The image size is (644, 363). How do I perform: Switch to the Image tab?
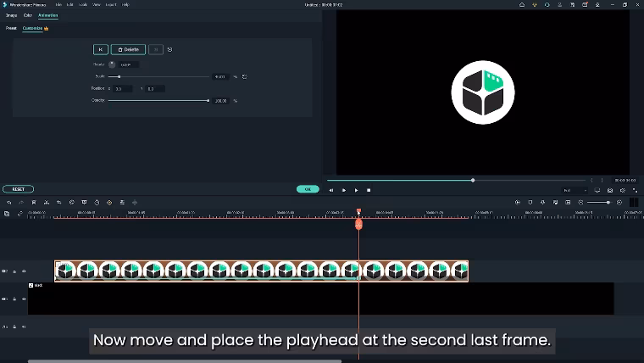(x=12, y=15)
